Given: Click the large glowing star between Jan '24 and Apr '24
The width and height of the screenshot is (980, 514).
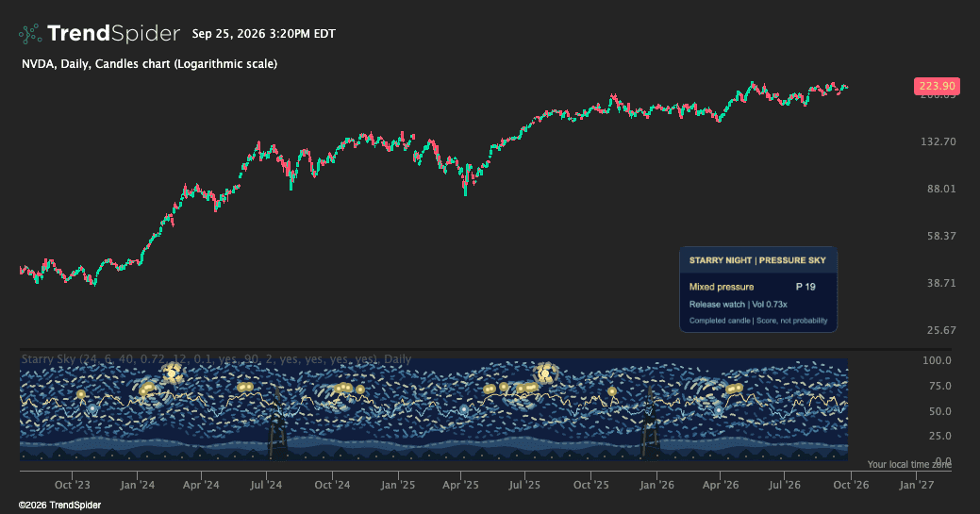Looking at the screenshot, I should (172, 374).
